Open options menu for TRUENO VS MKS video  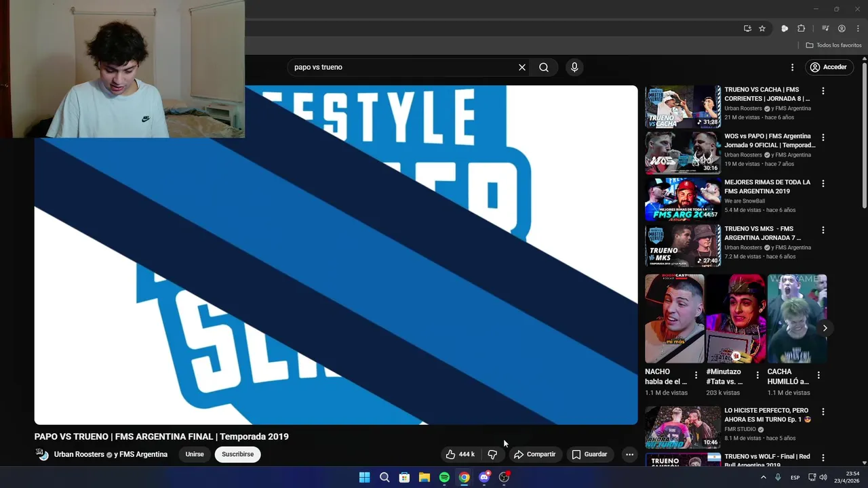pyautogui.click(x=823, y=230)
